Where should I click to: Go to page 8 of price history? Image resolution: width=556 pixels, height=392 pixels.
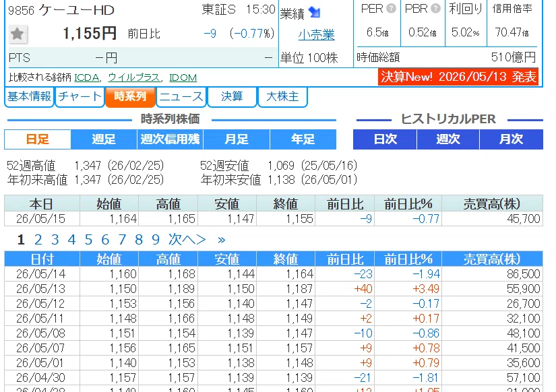(139, 240)
